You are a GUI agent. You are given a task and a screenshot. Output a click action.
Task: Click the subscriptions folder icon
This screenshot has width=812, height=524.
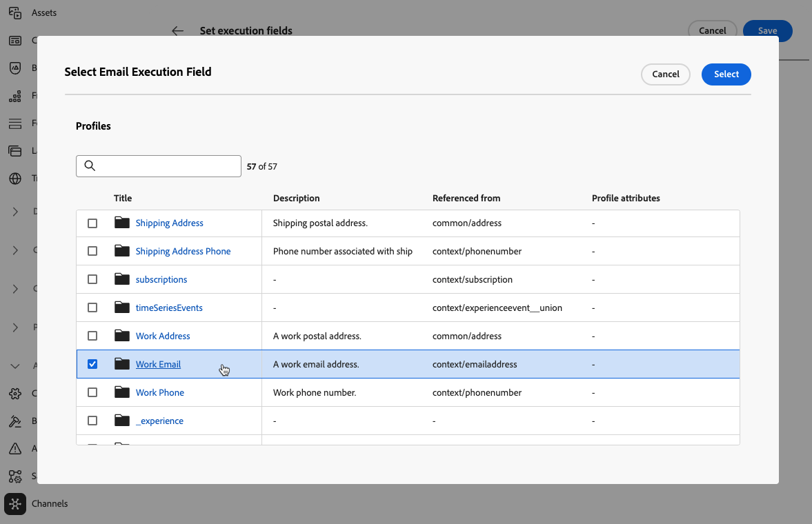point(122,279)
